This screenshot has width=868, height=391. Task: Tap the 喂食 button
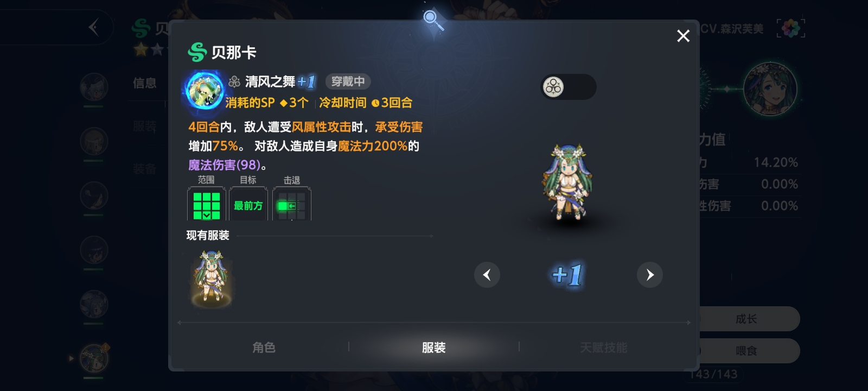[x=746, y=351]
